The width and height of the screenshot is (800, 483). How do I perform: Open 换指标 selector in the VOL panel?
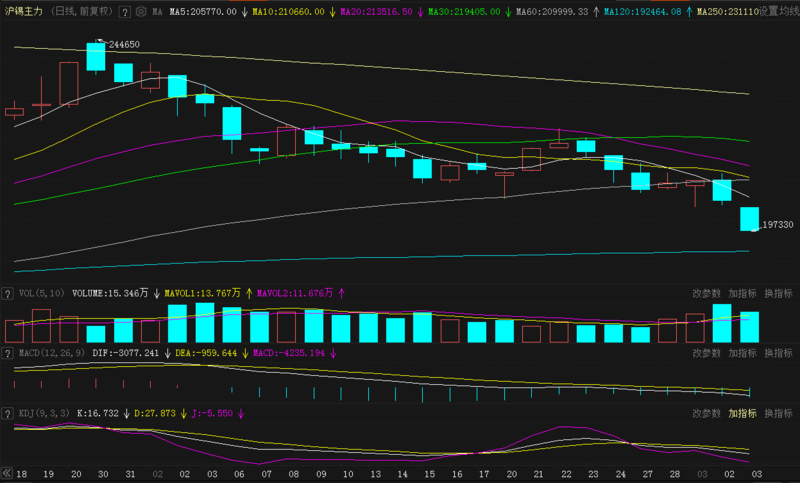click(778, 294)
